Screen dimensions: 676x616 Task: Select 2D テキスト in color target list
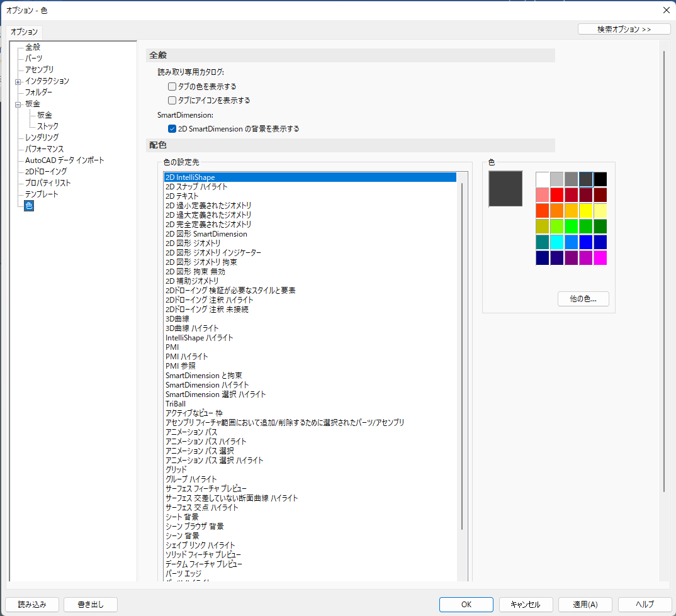181,196
